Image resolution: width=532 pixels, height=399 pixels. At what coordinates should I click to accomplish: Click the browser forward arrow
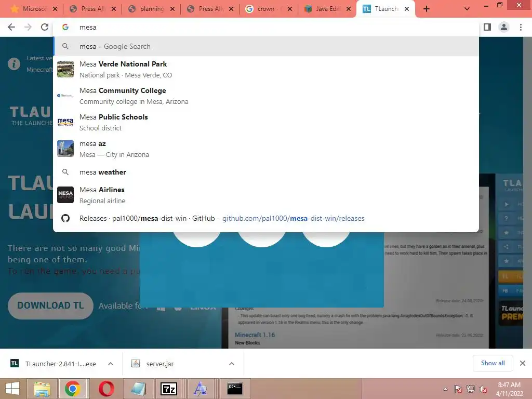tap(28, 27)
